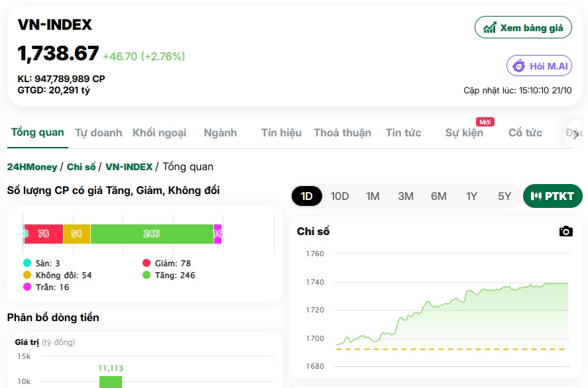Switch to the Tự doanh tab
The height and width of the screenshot is (388, 588).
tap(99, 133)
